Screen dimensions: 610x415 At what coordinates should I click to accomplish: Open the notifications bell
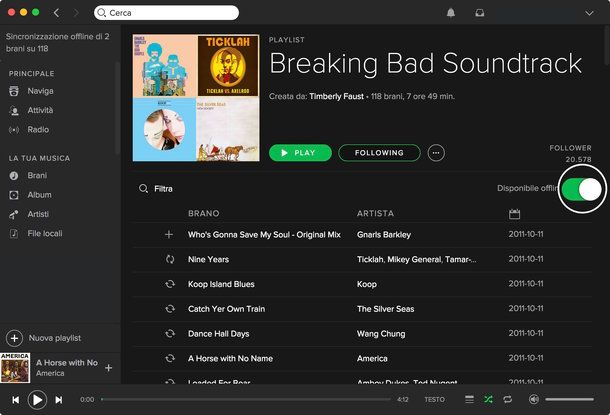coord(450,13)
